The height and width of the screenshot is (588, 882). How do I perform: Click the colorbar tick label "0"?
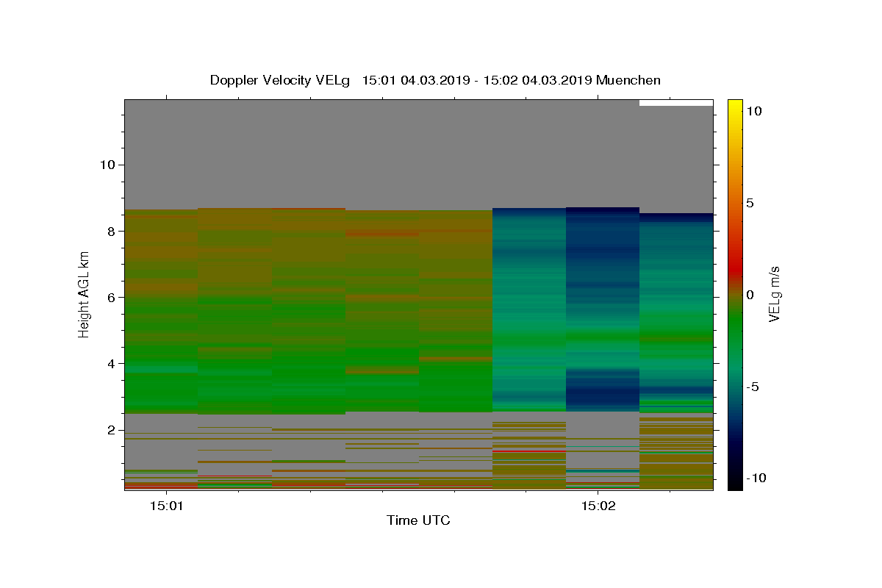coord(750,295)
